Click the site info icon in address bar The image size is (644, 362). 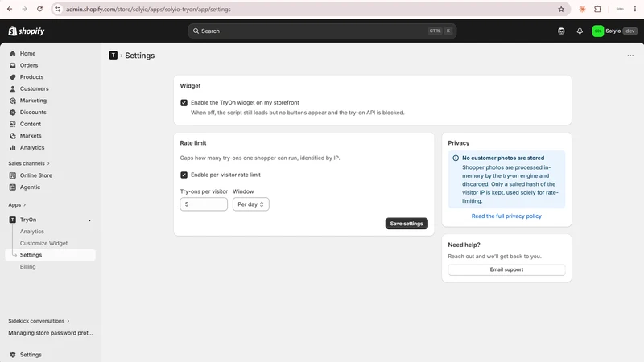pos(58,9)
